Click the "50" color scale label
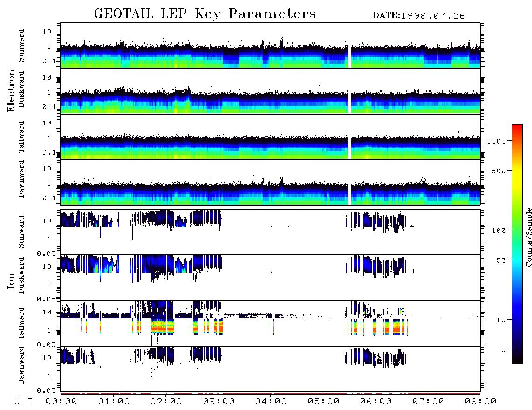The height and width of the screenshot is (410, 532). coord(501,260)
